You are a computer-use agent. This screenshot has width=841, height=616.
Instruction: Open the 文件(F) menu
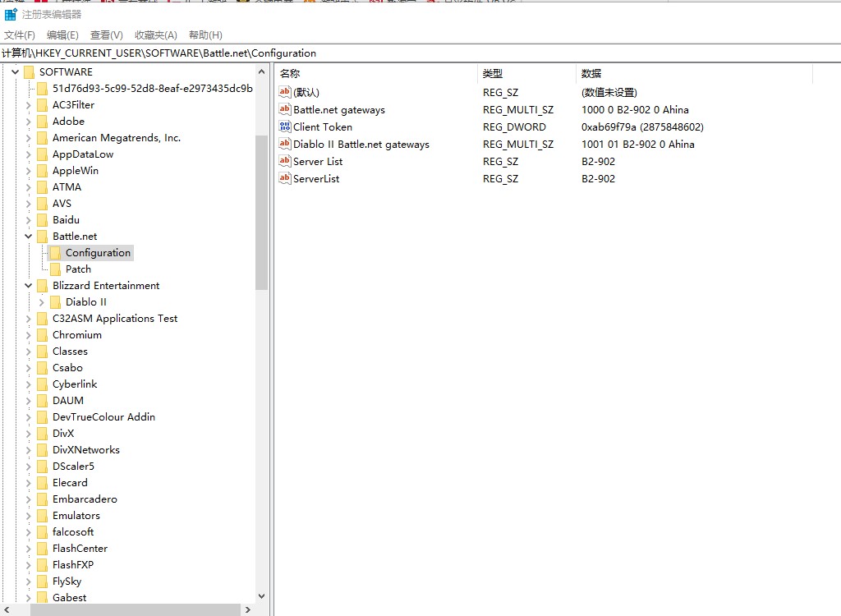tap(20, 34)
